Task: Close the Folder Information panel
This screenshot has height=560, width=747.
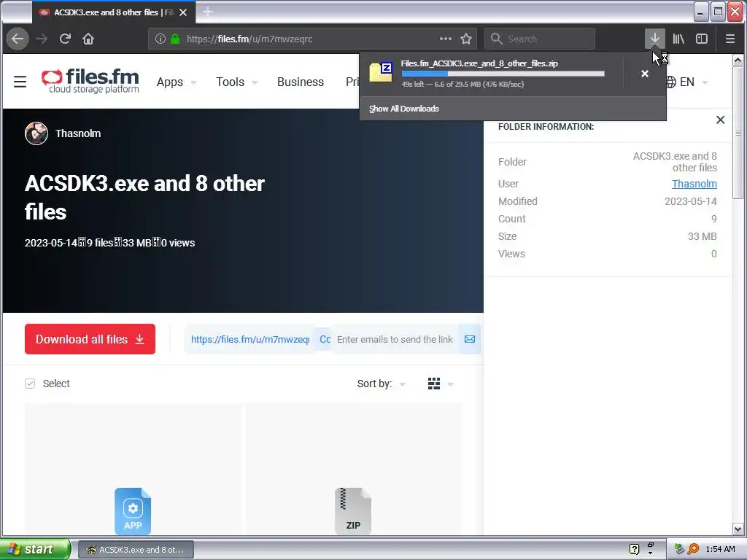Action: click(720, 120)
